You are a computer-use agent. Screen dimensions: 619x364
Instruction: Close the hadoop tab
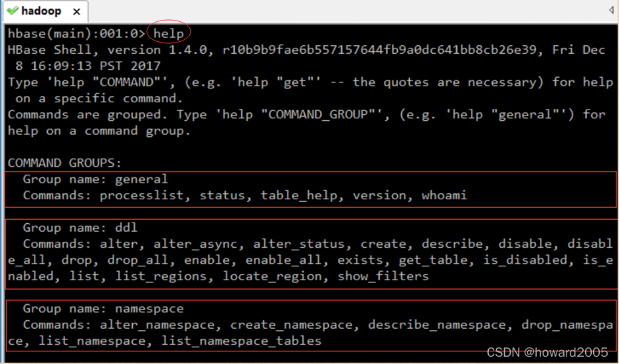coord(76,12)
